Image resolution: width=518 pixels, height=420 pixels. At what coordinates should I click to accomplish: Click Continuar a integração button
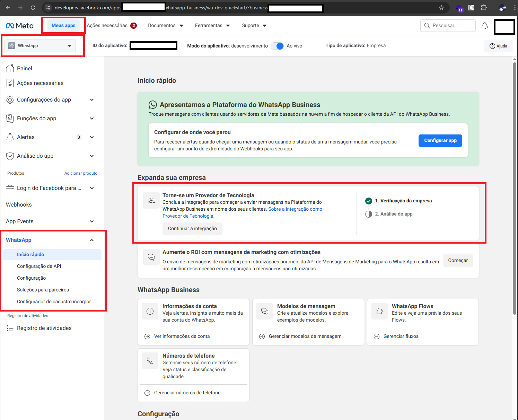pos(192,228)
